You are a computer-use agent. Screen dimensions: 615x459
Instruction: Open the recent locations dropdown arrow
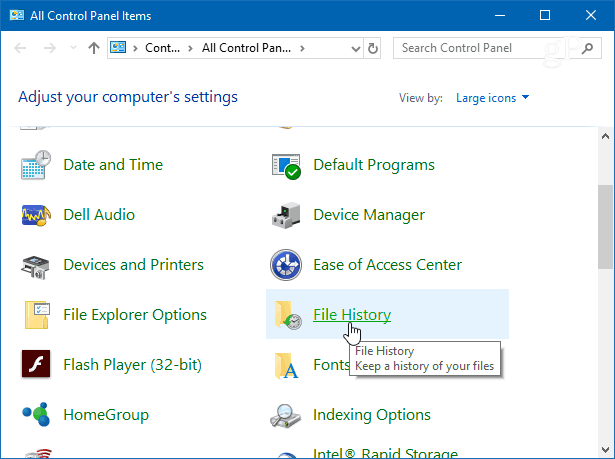(x=73, y=48)
